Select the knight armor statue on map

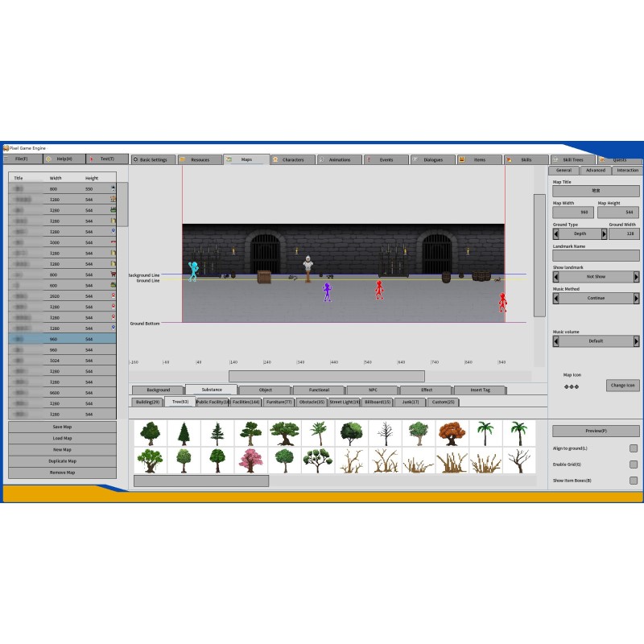308,268
